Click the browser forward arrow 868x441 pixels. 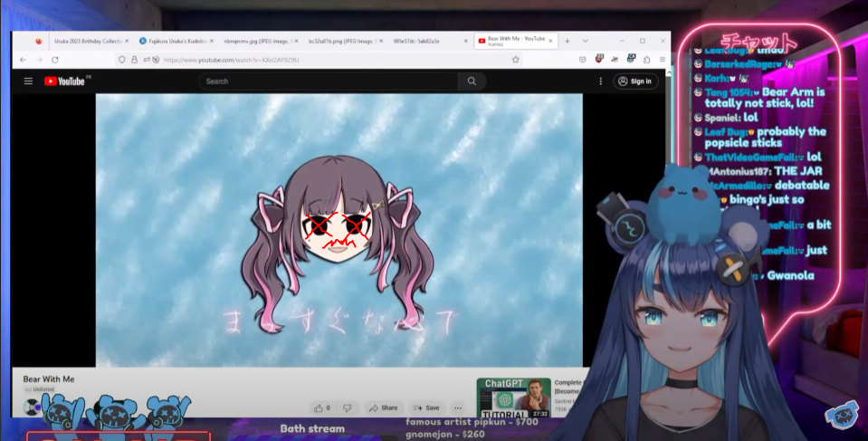(x=39, y=60)
